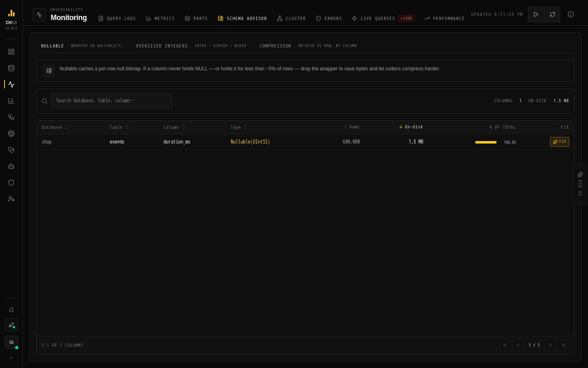This screenshot has height=368, width=588.
Task: Go to the next page arrow
Action: [550, 345]
